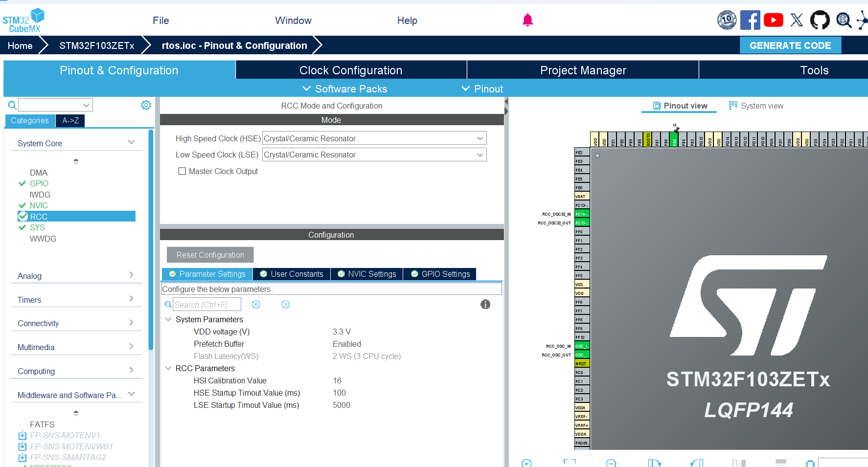The image size is (868, 467).
Task: Open the GPIO Settings tab
Action: point(440,274)
